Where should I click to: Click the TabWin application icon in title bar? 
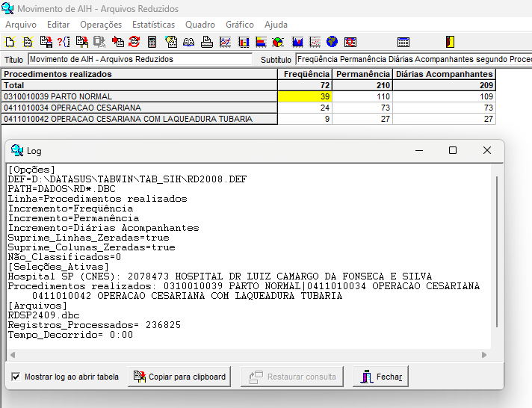[7, 8]
